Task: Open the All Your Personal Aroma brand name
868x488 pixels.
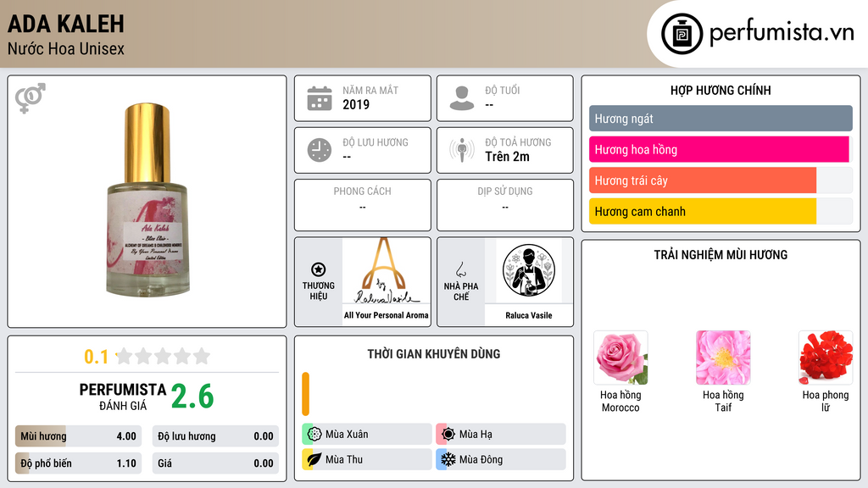Action: 387,315
